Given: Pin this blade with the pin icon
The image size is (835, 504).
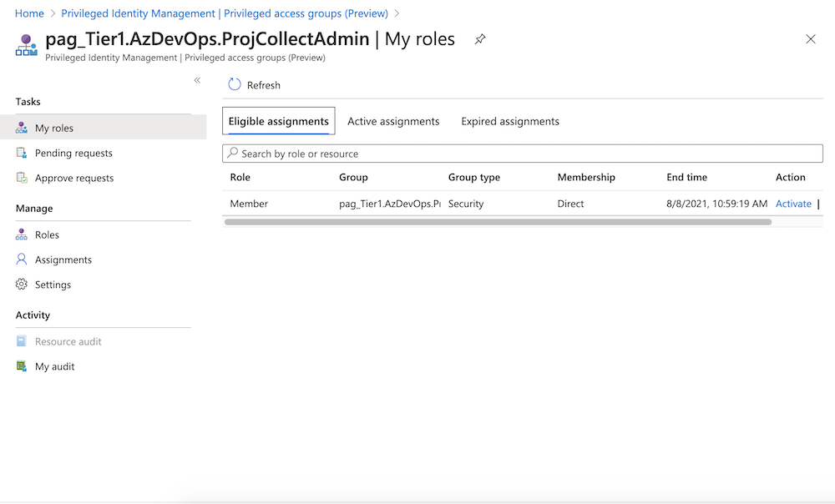Looking at the screenshot, I should 480,39.
